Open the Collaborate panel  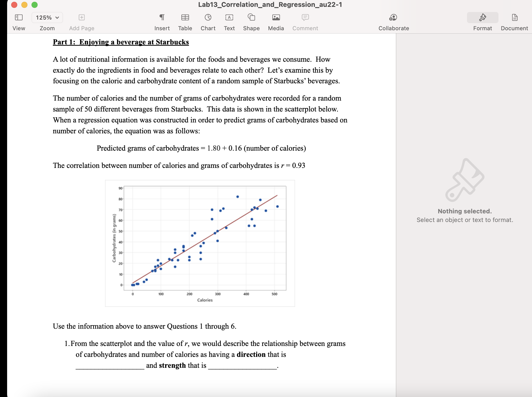coord(393,22)
